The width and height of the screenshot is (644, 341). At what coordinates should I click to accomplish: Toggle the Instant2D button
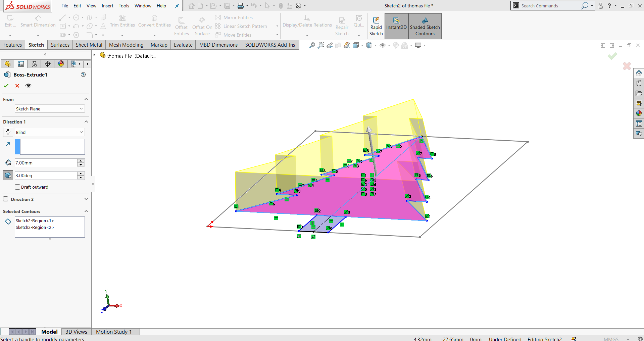click(x=396, y=26)
